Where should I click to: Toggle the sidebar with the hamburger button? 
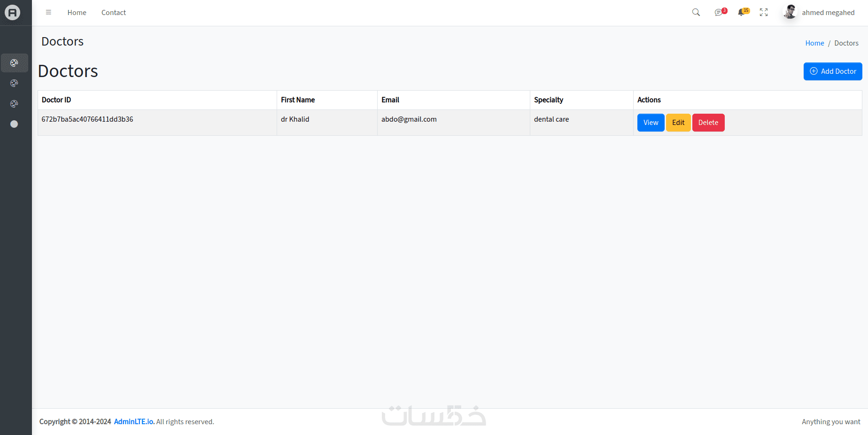coord(48,13)
